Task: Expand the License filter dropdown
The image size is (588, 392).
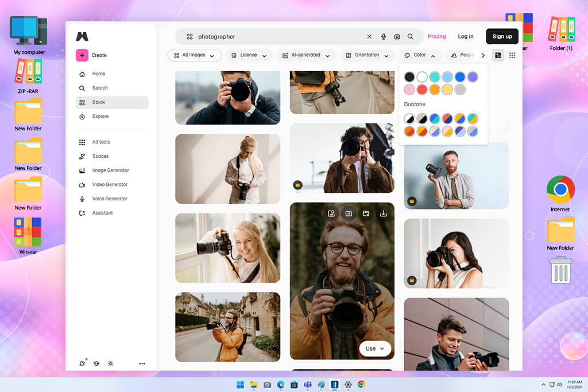Action: [x=249, y=55]
